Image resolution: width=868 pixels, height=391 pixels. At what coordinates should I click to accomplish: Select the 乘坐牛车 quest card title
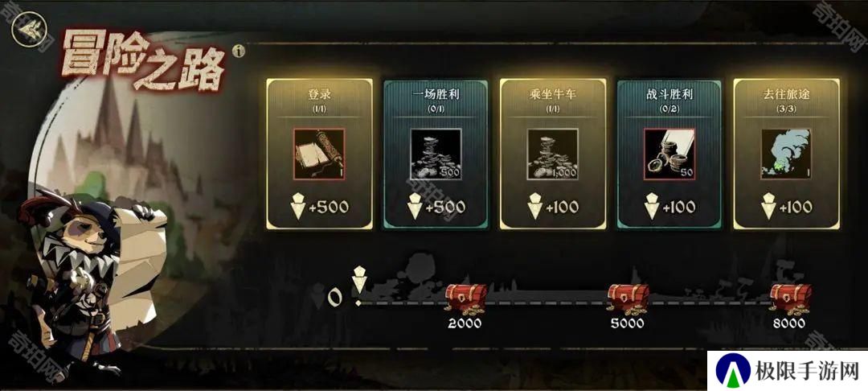[552, 95]
